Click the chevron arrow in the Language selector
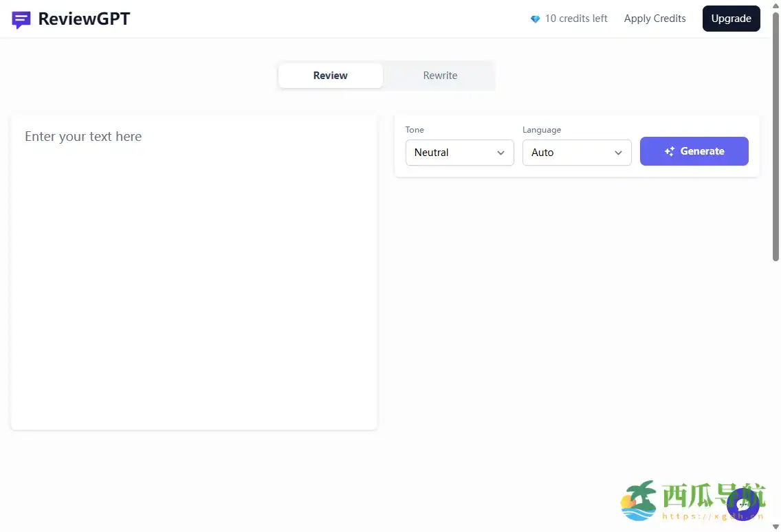The width and height of the screenshot is (781, 532). click(x=619, y=153)
